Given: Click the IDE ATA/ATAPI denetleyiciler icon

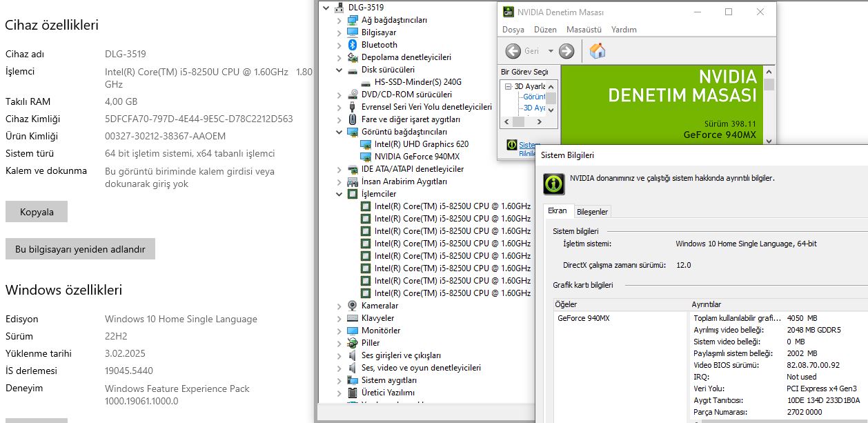Looking at the screenshot, I should point(353,169).
